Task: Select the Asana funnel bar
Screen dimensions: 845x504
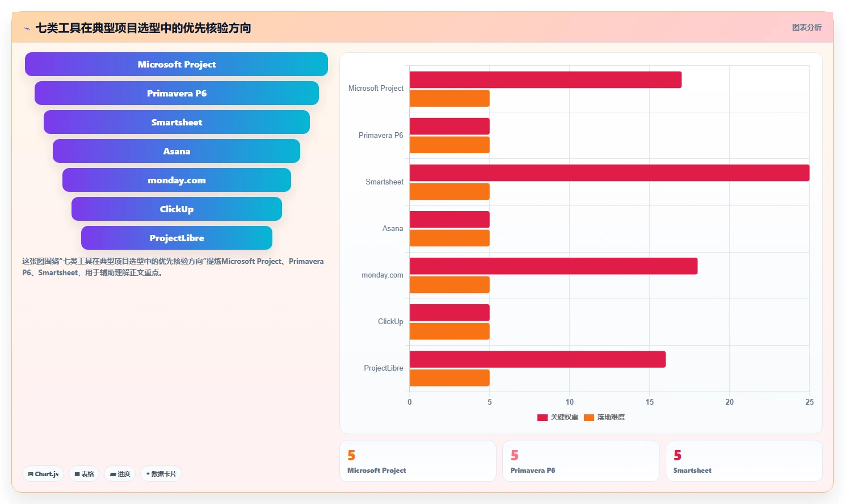Action: tap(176, 151)
